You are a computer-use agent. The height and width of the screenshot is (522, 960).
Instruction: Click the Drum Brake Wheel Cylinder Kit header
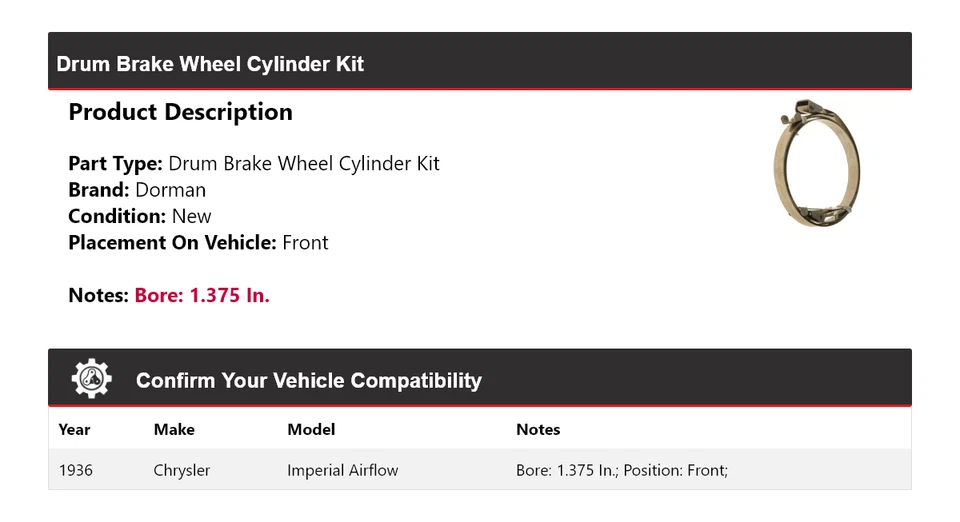pyautogui.click(x=210, y=64)
